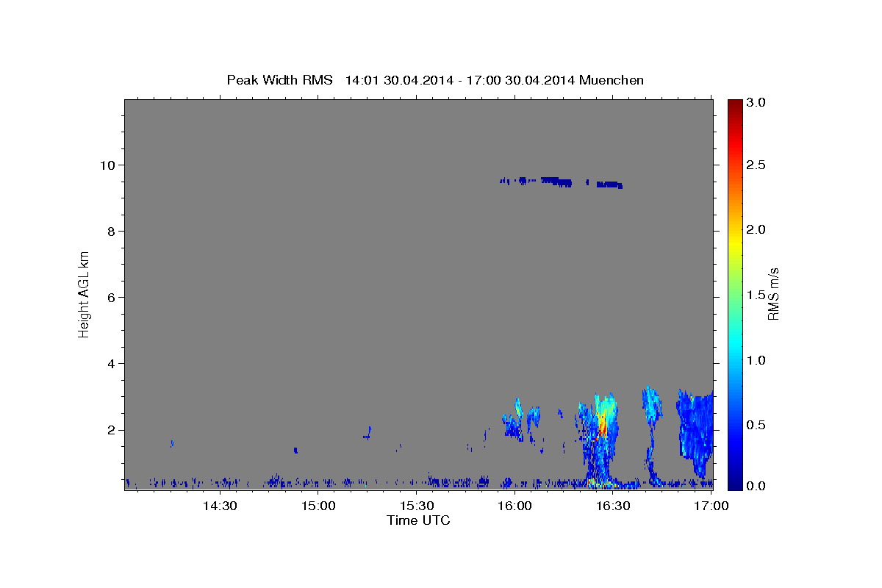Screen dimensions: 882x588
Task: Click the colorbar value 2.5
Action: [756, 165]
